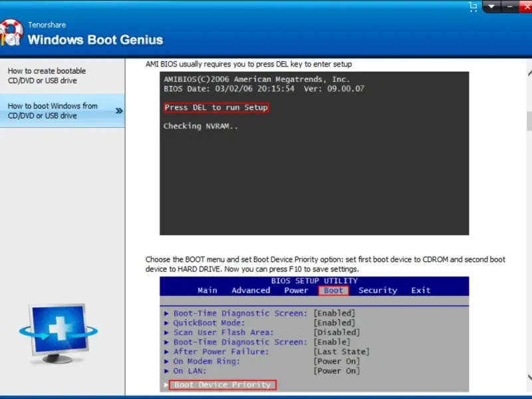Close the Windows Boot Genius window
This screenshot has width=532, height=399.
coord(526,7)
